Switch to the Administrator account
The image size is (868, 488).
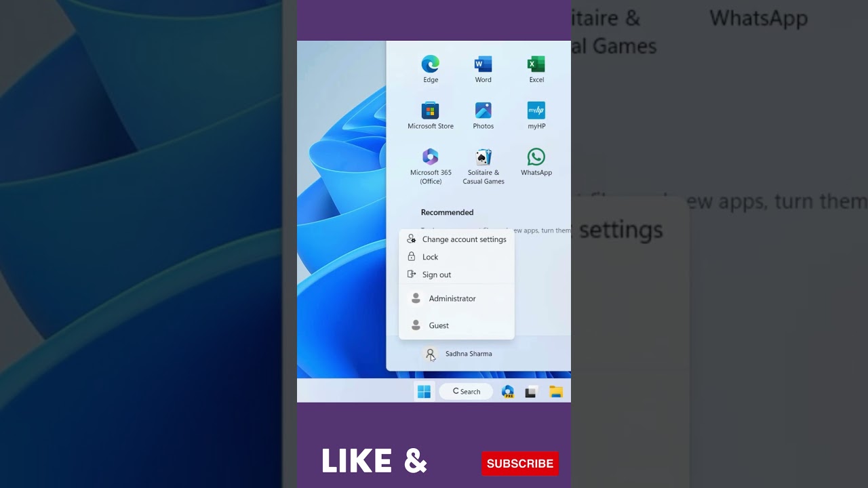pyautogui.click(x=456, y=298)
